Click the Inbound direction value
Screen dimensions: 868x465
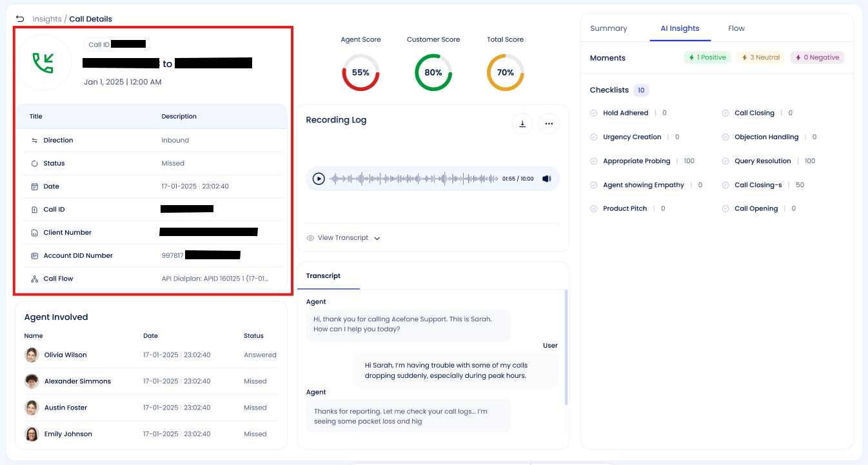(175, 140)
